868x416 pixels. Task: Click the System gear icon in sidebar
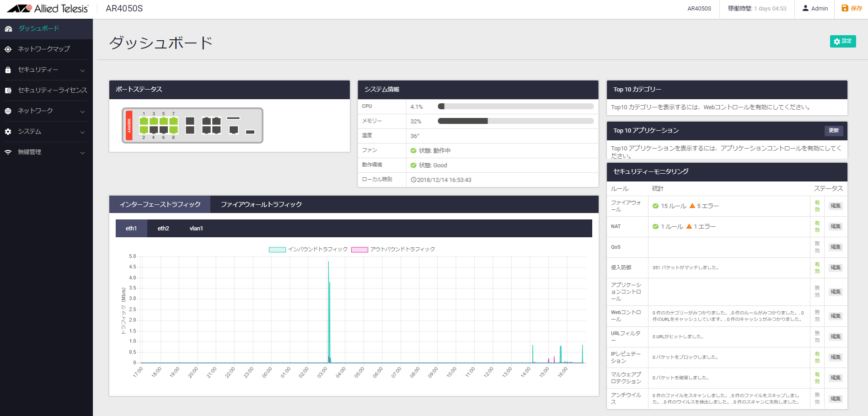8,132
